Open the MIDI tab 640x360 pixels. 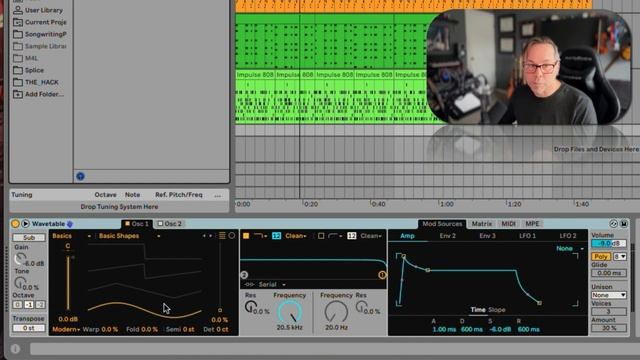(x=508, y=224)
